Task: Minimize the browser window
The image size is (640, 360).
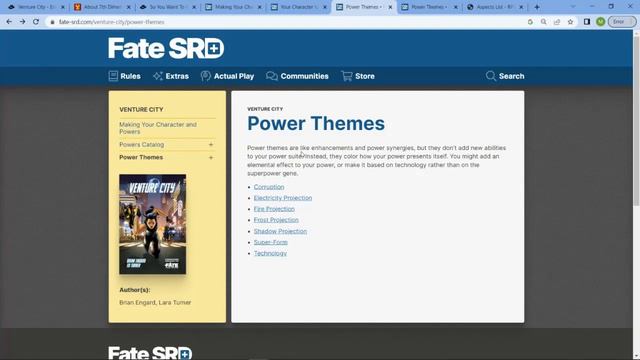Action: coord(592,7)
